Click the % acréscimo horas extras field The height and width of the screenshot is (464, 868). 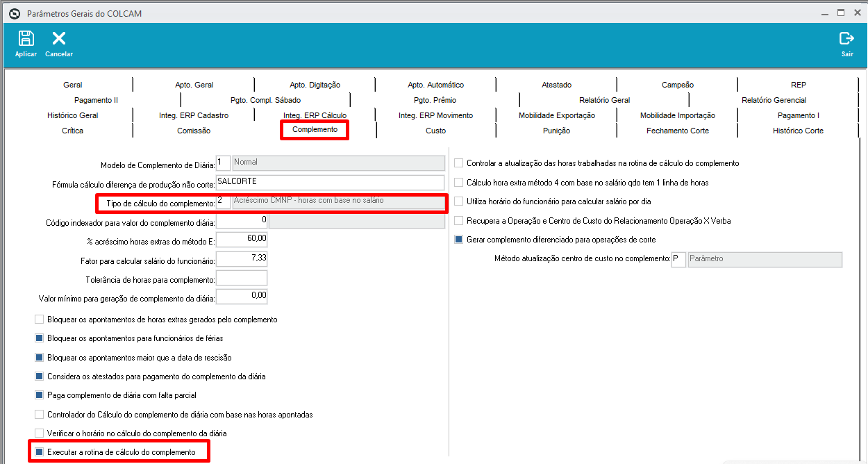coord(242,240)
